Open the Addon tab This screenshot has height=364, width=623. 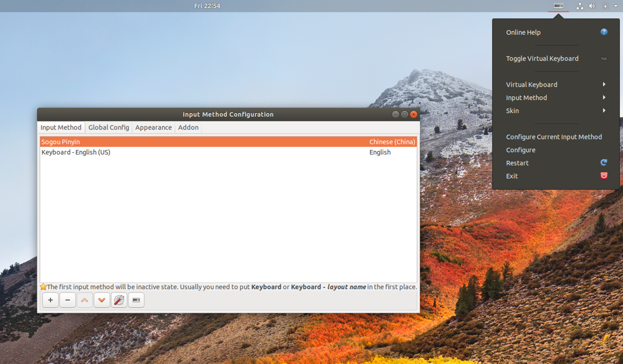tap(188, 127)
